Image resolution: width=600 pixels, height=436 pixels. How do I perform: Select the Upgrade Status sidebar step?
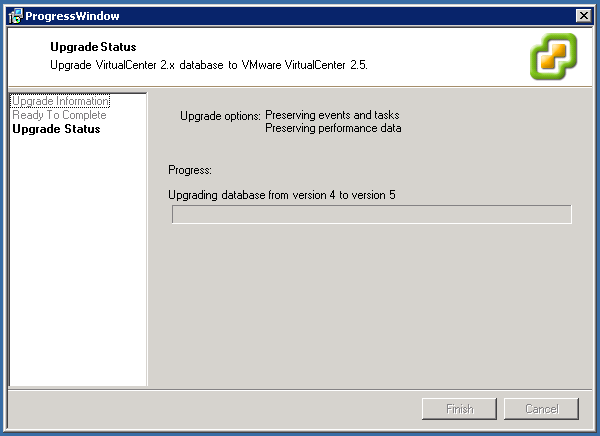(56, 129)
